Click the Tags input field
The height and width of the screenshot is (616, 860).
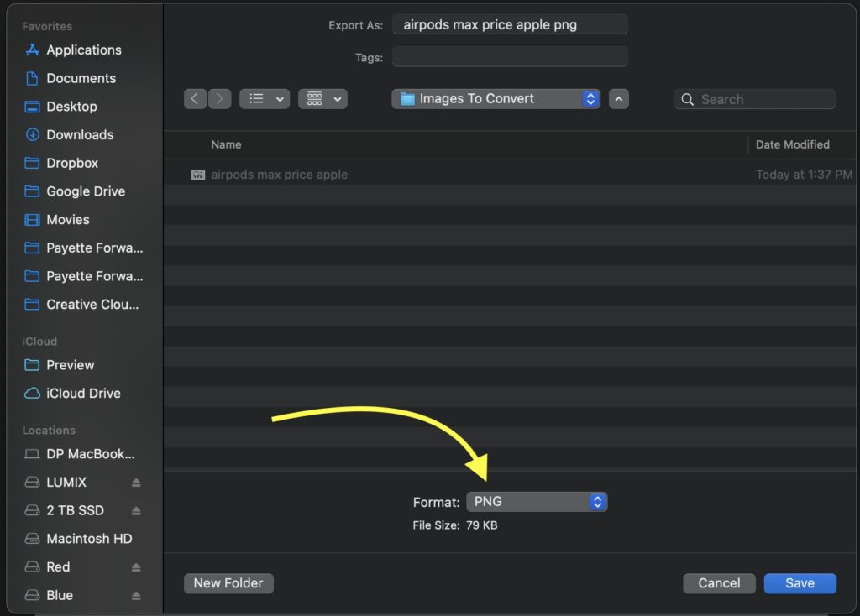pos(510,56)
